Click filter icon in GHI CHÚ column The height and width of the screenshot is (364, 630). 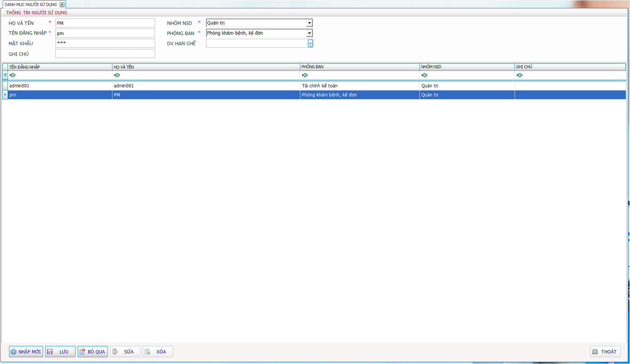(x=519, y=75)
